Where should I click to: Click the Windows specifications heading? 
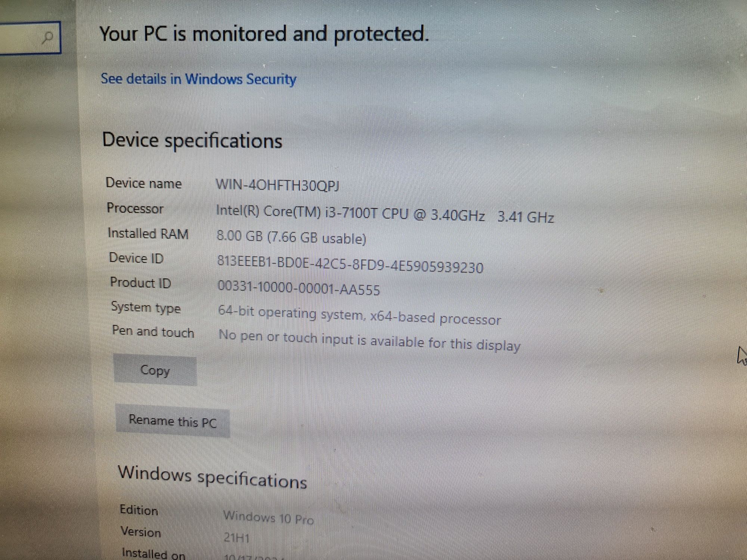(213, 477)
